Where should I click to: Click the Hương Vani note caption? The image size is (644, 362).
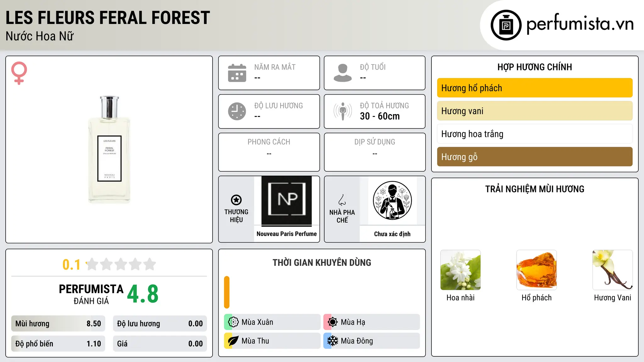[613, 298]
